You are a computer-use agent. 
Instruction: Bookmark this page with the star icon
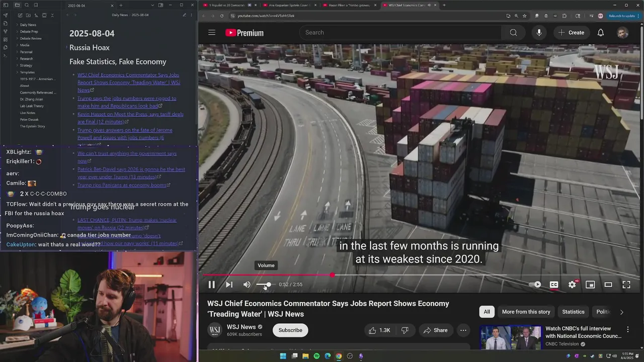(525, 16)
